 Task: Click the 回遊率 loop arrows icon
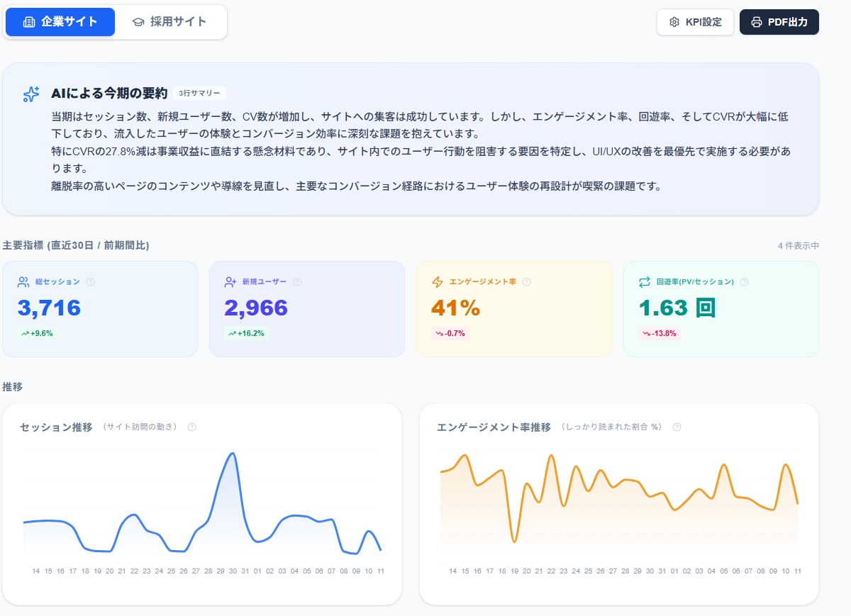[x=645, y=282]
